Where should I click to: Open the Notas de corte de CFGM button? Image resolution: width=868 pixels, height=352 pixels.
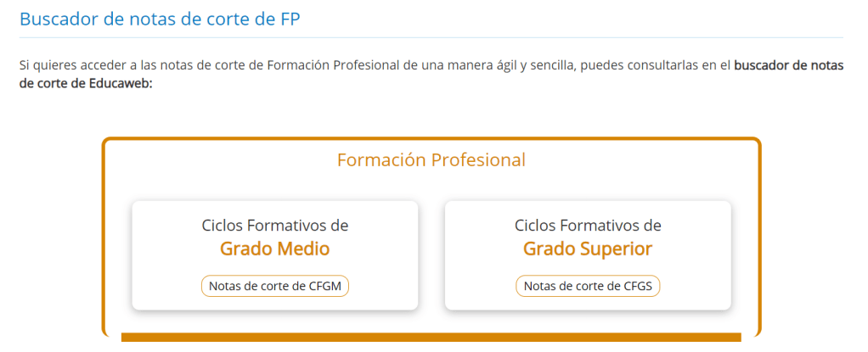(275, 286)
